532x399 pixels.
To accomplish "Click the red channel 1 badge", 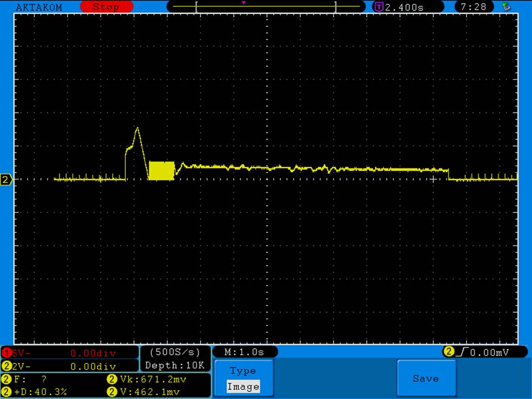I will [6, 353].
